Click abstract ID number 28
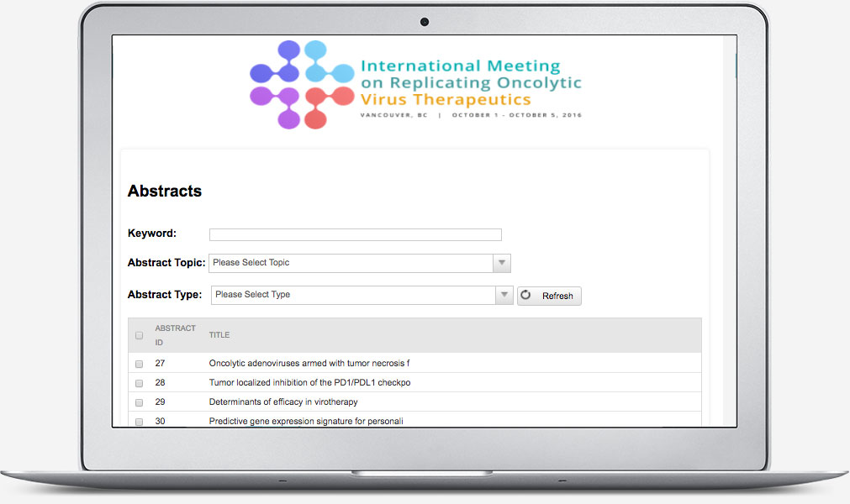This screenshot has height=504, width=850. pos(160,383)
